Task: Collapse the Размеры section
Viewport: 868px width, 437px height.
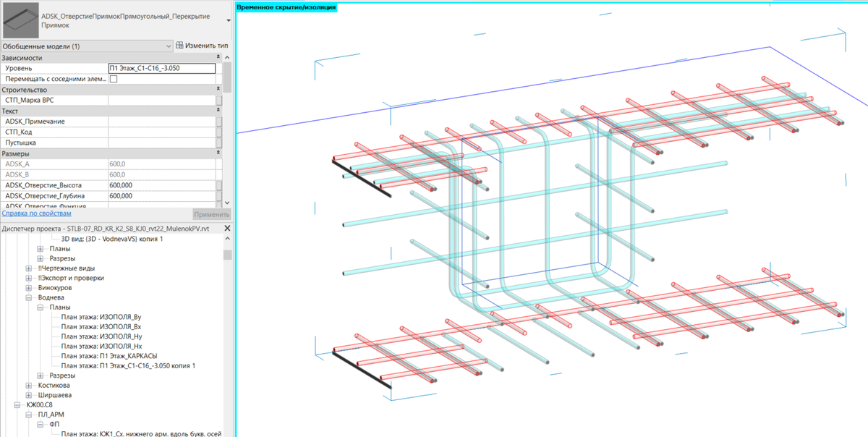Action: click(x=218, y=153)
